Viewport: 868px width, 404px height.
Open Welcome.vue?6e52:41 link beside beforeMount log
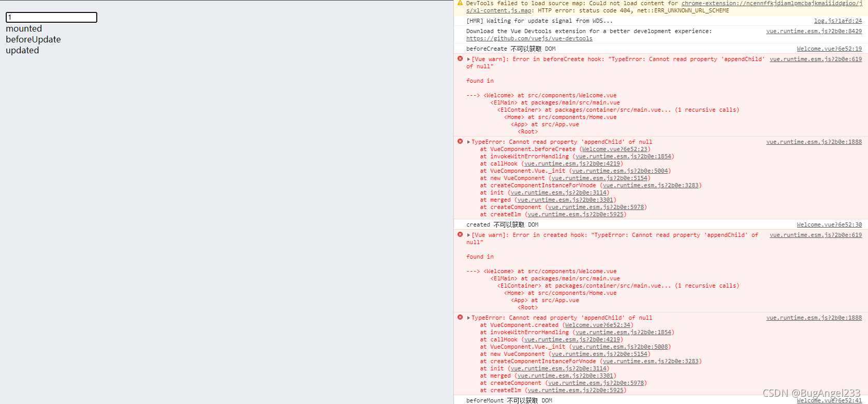pyautogui.click(x=829, y=401)
